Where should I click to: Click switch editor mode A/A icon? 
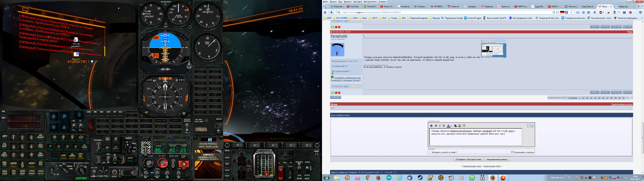tap(532, 126)
